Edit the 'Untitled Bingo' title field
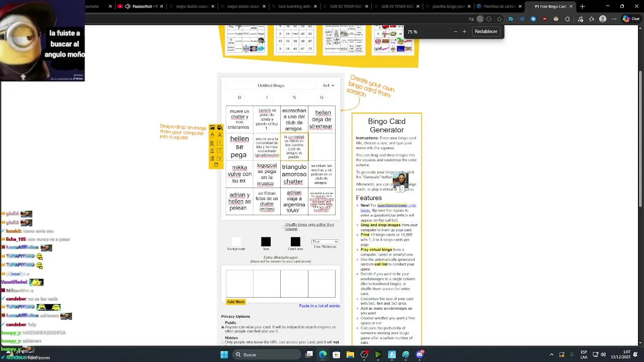The height and width of the screenshot is (362, 644). (x=271, y=85)
